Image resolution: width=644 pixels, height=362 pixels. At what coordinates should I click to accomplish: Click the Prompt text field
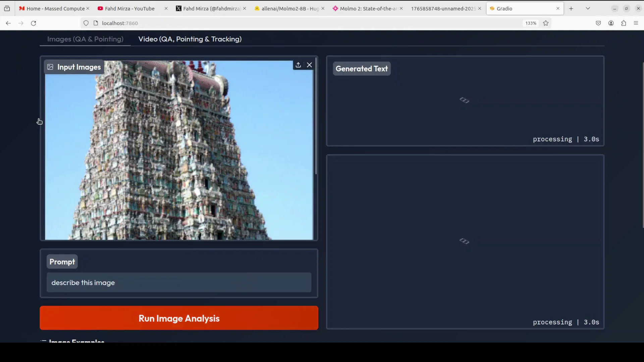coord(179,283)
